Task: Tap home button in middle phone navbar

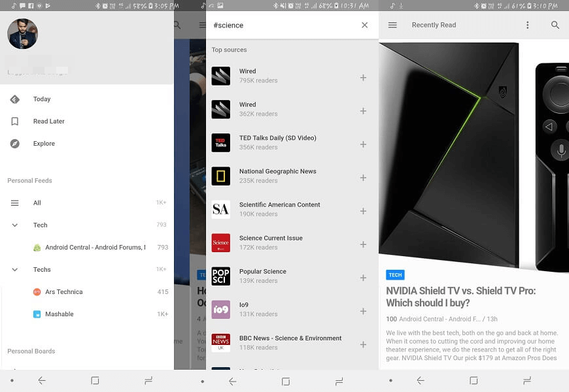Action: (x=286, y=382)
